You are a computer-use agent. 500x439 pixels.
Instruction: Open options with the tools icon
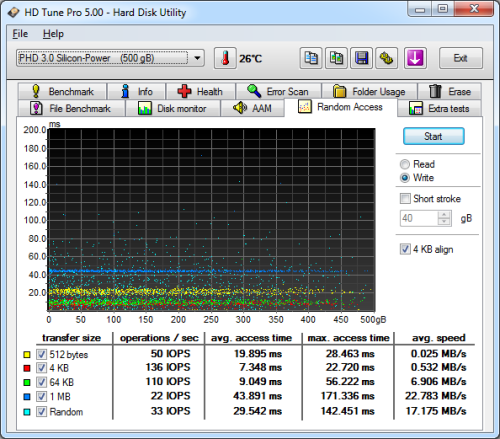point(387,58)
